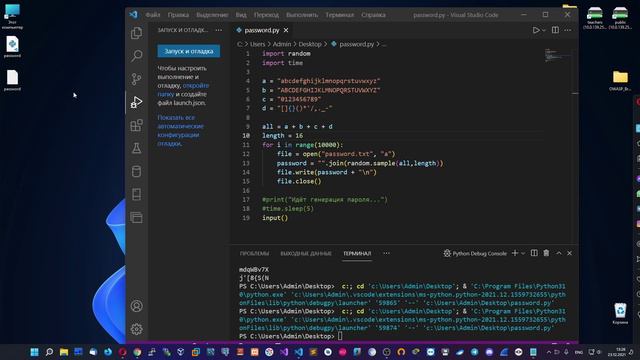This screenshot has height=360, width=640.
Task: Open the database cylinder icon in activity bar
Action: pos(136,171)
